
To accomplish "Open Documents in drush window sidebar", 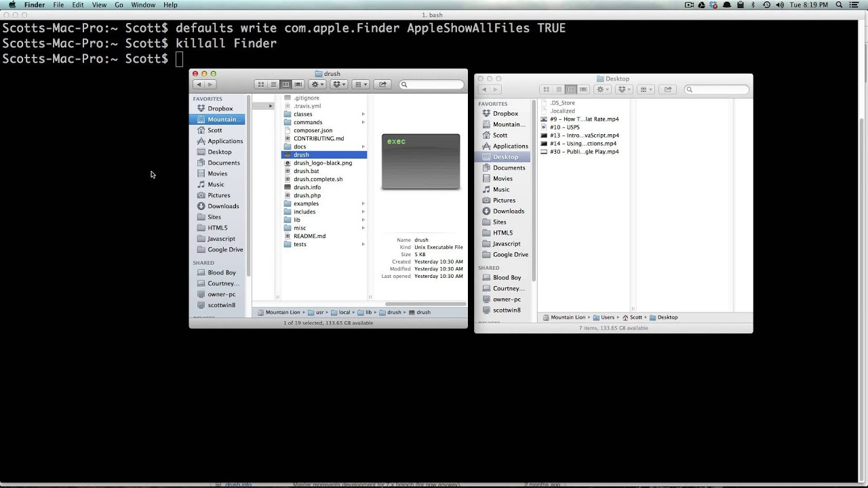I will (x=223, y=163).
